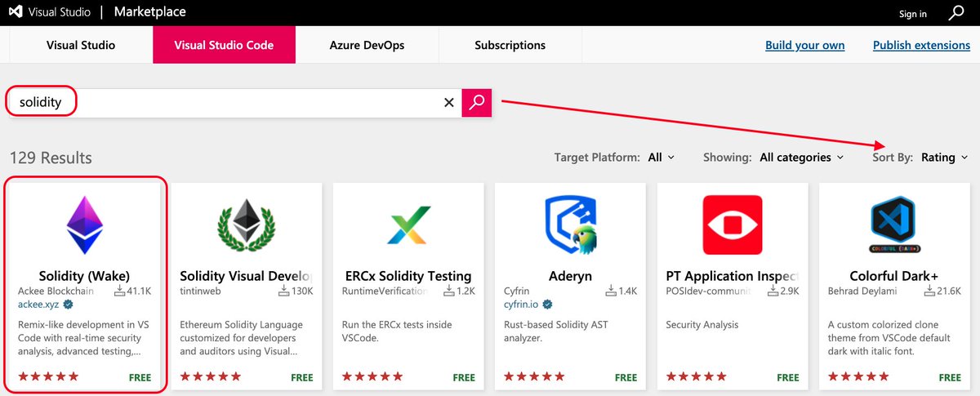Click the 129 Results count text
This screenshot has height=396, width=980.
click(50, 158)
